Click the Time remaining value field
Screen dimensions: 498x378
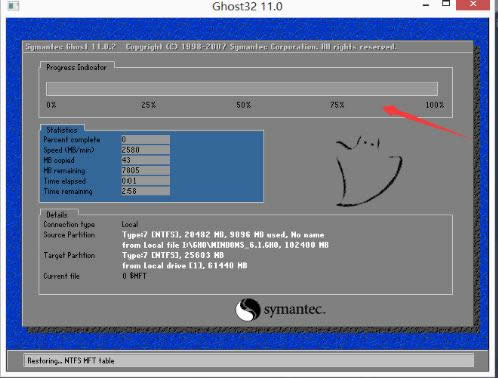coord(145,191)
